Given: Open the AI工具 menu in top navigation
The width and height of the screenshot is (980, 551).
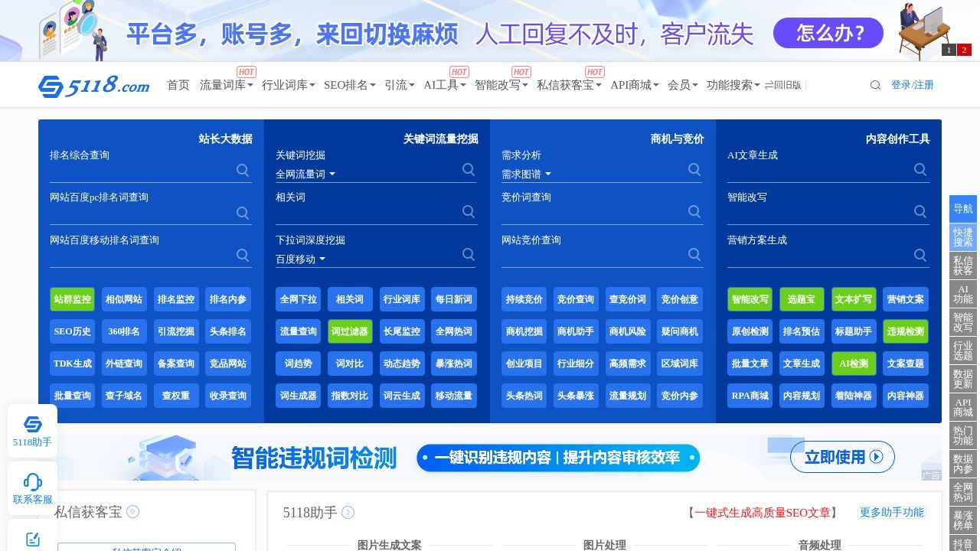Looking at the screenshot, I should coord(443,85).
